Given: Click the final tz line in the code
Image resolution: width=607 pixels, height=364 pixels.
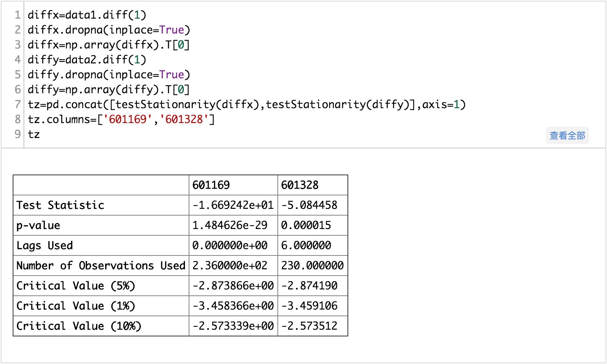Looking at the screenshot, I should (34, 134).
